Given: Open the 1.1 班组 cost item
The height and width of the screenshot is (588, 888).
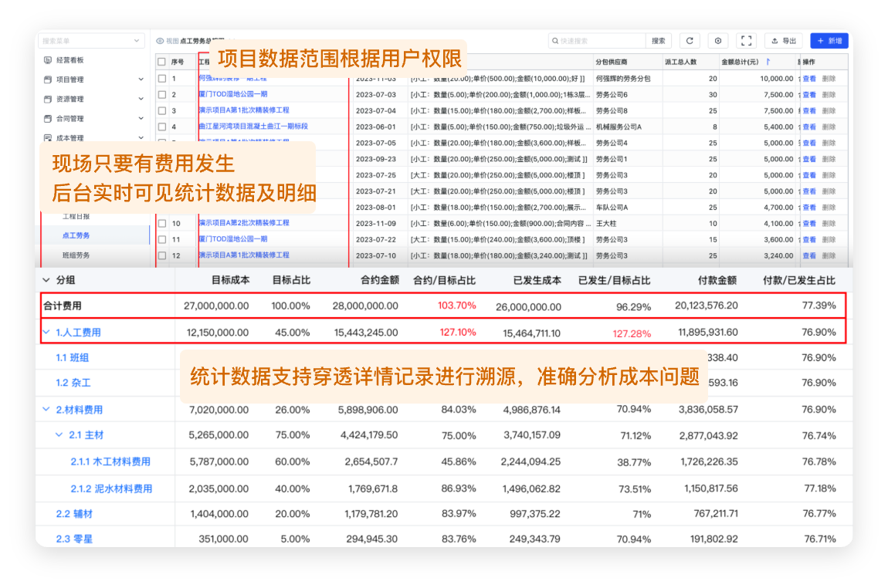Looking at the screenshot, I should (72, 358).
